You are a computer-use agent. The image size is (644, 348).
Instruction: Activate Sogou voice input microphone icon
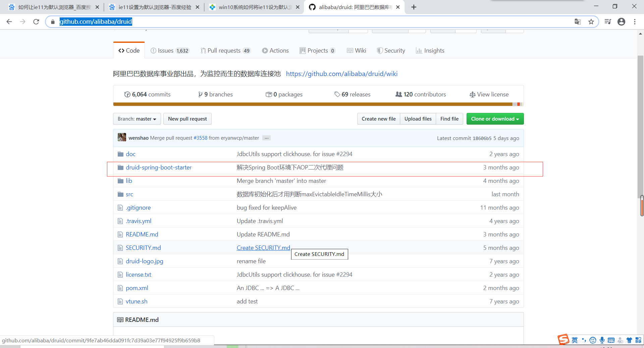click(x=602, y=340)
